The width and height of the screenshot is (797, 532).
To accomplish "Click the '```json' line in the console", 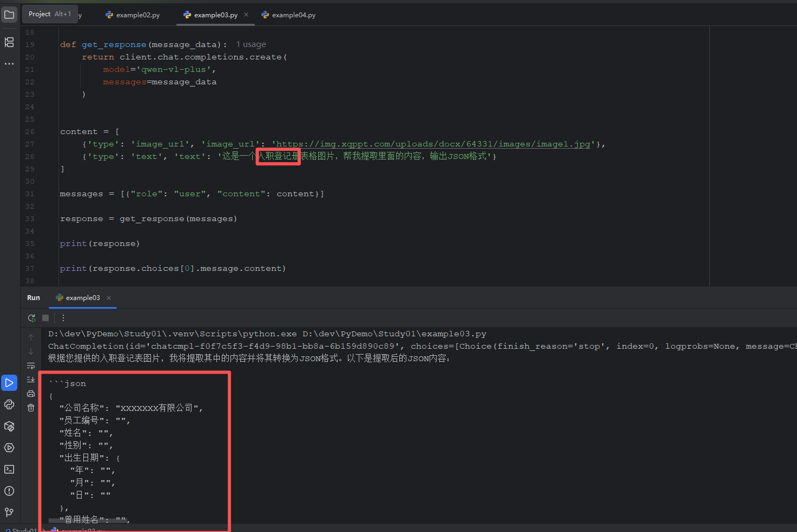I will pos(67,383).
